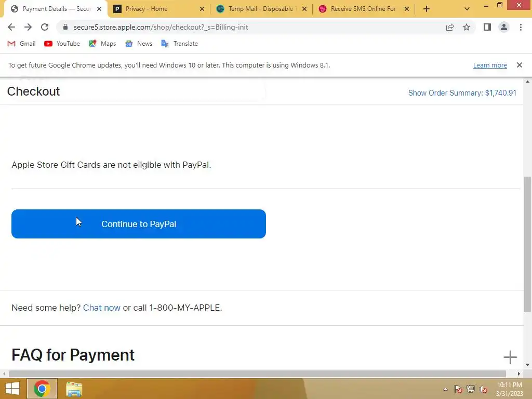This screenshot has height=399, width=532.
Task: Click the Continue to PayPal button
Action: pyautogui.click(x=138, y=224)
